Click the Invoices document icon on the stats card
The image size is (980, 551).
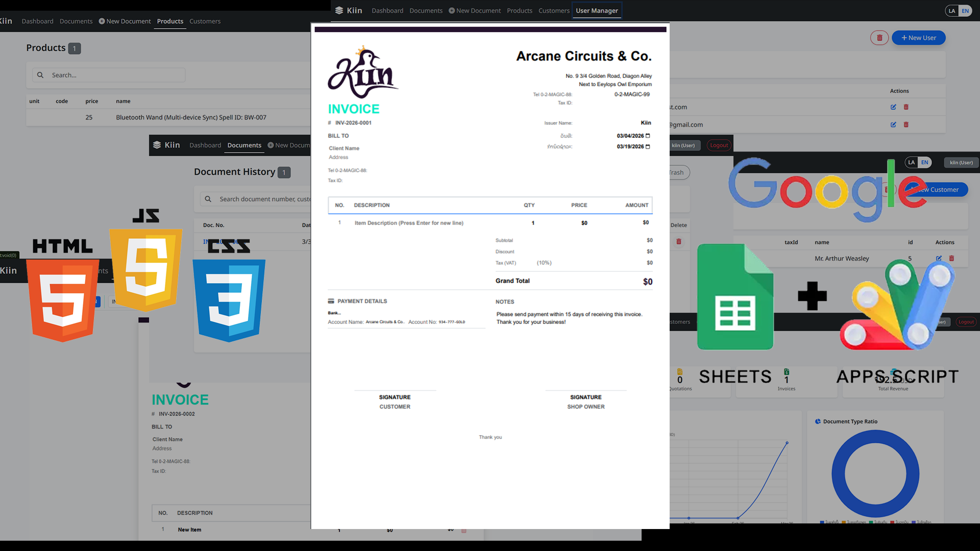(787, 372)
